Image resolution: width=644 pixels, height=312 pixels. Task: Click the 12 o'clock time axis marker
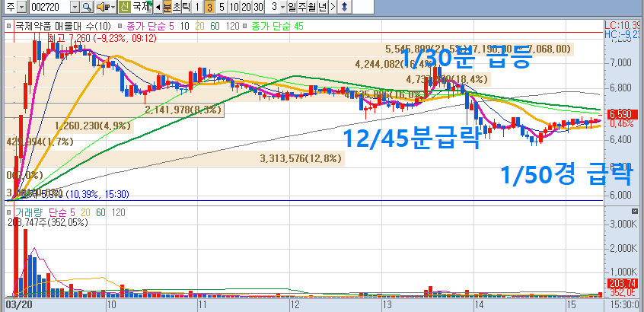tap(295, 305)
